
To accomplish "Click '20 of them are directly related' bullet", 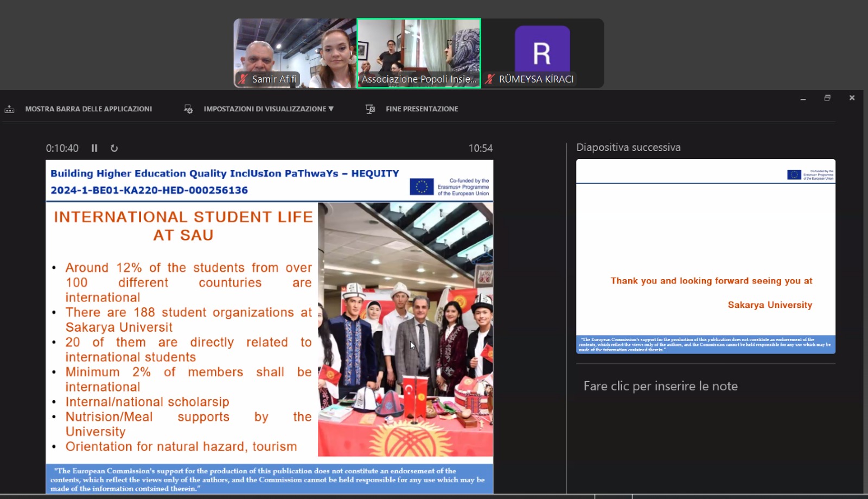I will 189,350.
